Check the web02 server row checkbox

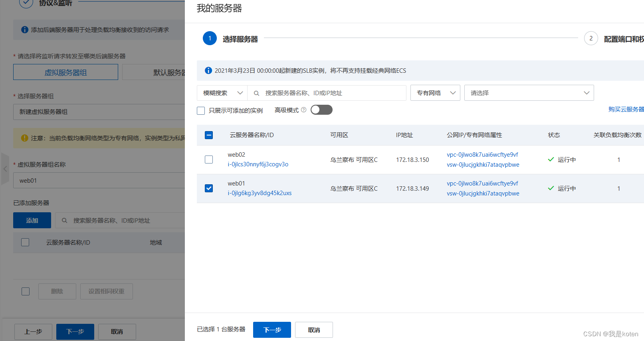209,160
